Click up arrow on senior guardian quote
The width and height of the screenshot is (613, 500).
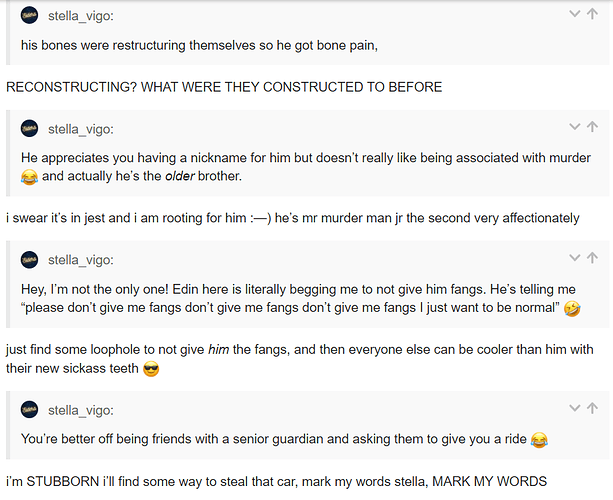pos(594,408)
